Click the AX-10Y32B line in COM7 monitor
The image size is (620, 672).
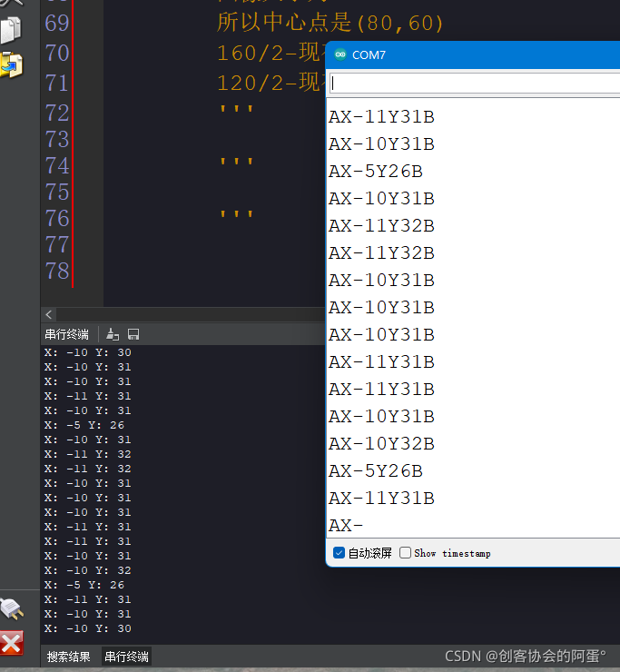[x=382, y=444]
